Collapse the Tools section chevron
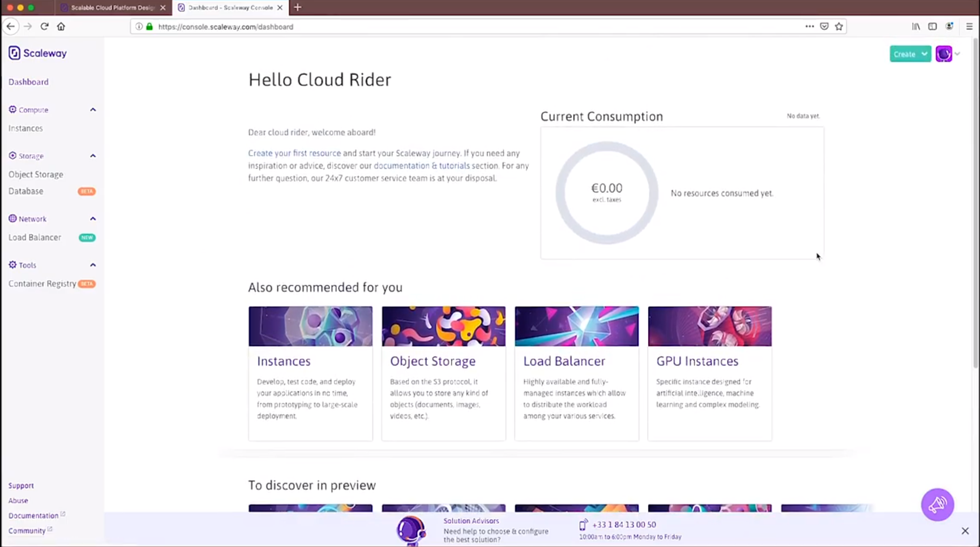The width and height of the screenshot is (980, 547). (93, 265)
